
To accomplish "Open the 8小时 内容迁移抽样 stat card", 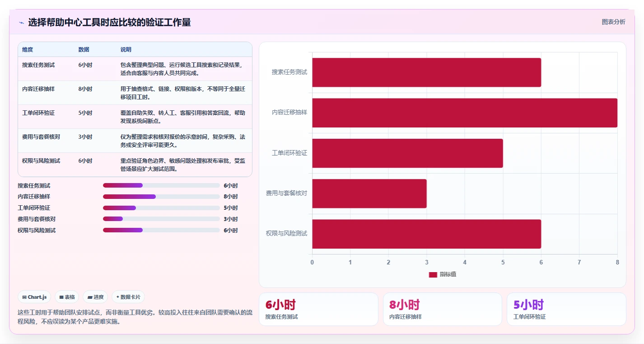I will (x=442, y=309).
